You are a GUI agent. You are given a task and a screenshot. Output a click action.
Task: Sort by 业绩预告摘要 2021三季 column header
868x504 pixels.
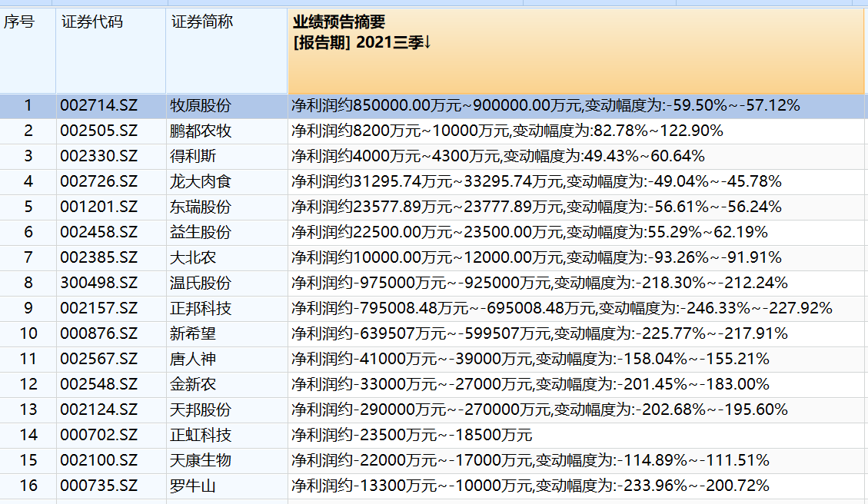pyautogui.click(x=576, y=51)
